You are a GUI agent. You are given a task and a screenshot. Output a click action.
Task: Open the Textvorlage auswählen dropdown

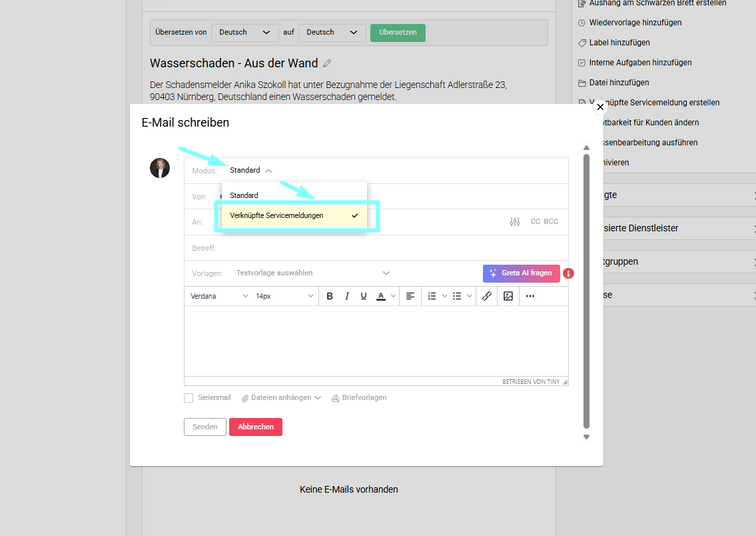312,273
